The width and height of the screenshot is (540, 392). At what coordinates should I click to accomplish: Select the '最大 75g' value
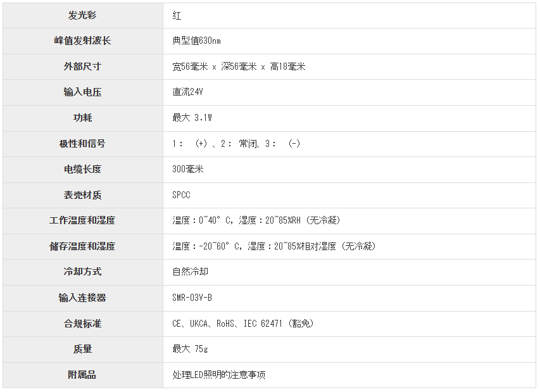(190, 350)
